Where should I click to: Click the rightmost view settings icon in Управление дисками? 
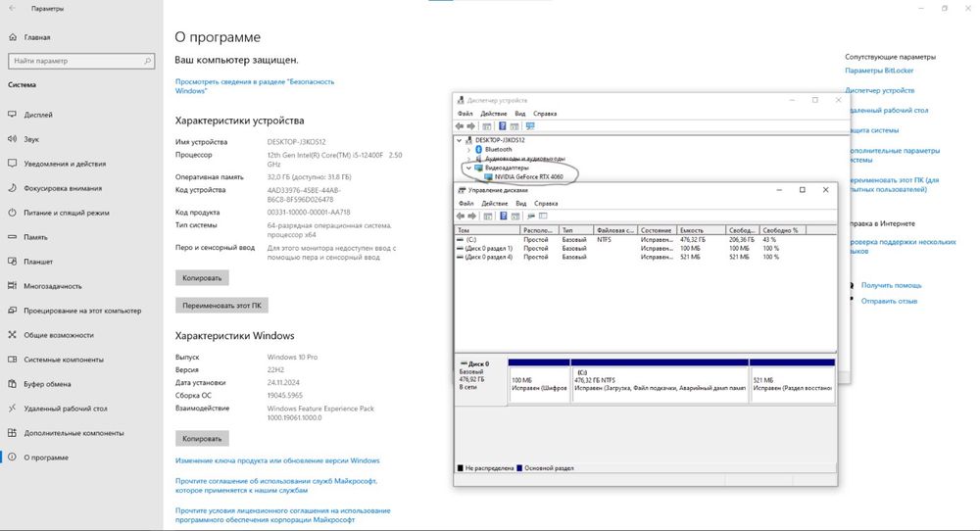click(x=543, y=217)
